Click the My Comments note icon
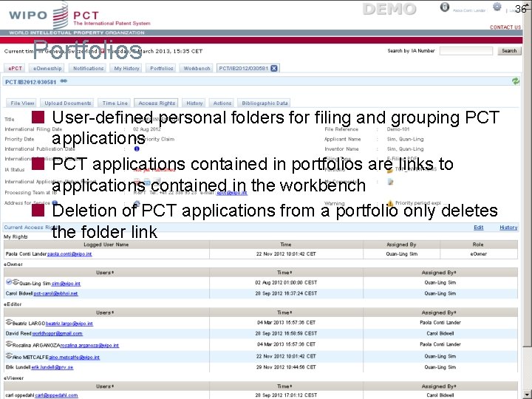The width and height of the screenshot is (532, 399). 390,182
